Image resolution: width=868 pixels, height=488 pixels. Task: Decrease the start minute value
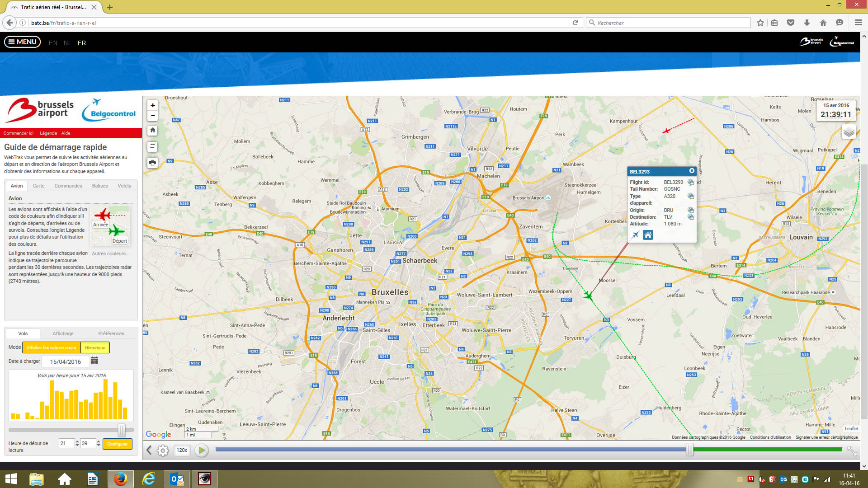point(99,446)
